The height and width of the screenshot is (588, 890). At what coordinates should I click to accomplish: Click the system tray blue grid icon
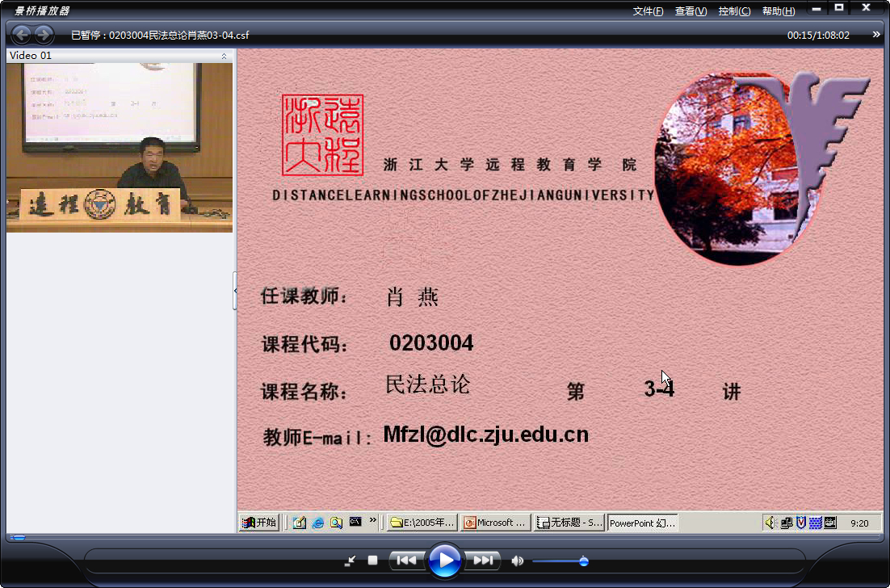pos(815,523)
